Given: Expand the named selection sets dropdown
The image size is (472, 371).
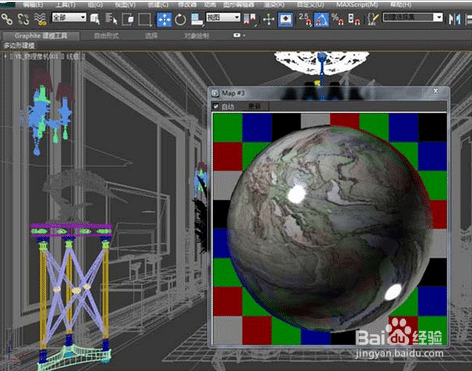Looking at the screenshot, I should (413, 17).
